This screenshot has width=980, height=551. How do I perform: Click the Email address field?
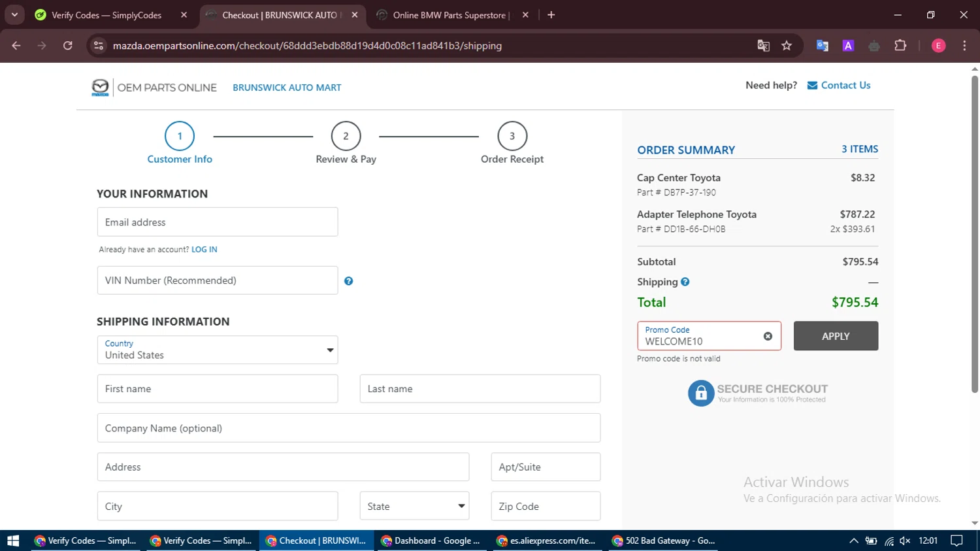(218, 222)
